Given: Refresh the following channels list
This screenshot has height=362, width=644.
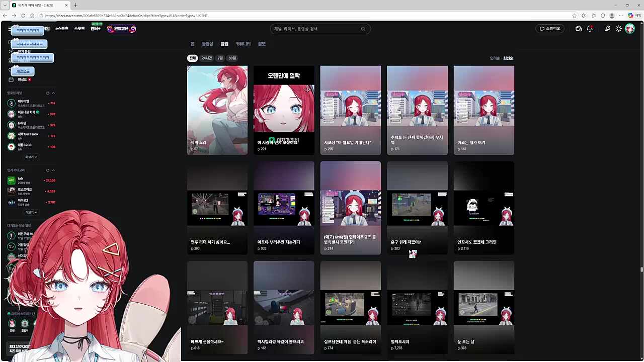Looking at the screenshot, I should 48,93.
